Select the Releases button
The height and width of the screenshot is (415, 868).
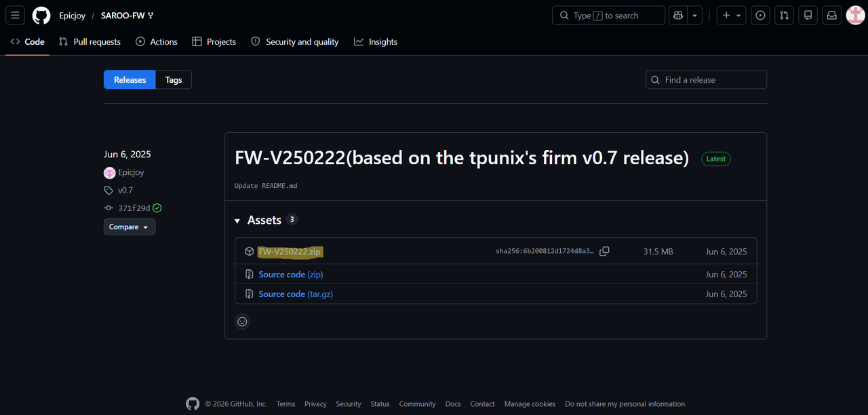coord(130,79)
